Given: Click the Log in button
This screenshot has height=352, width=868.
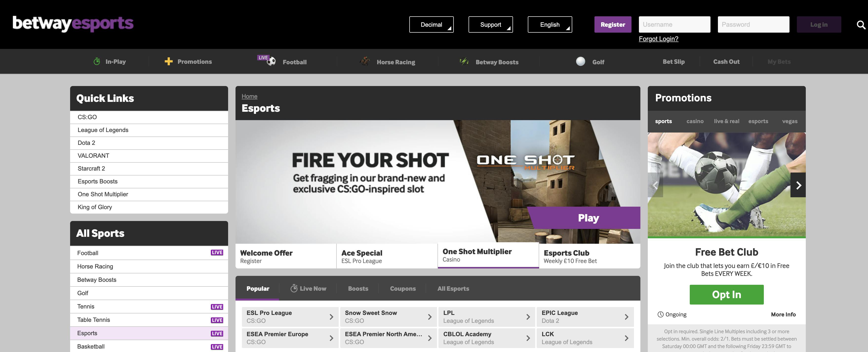Looking at the screenshot, I should coord(818,25).
